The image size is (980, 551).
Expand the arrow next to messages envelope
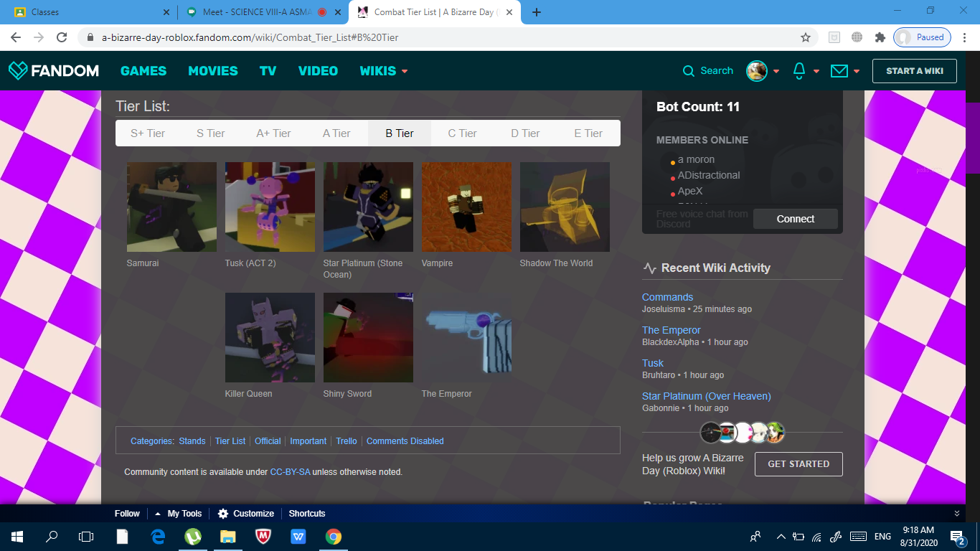click(857, 71)
